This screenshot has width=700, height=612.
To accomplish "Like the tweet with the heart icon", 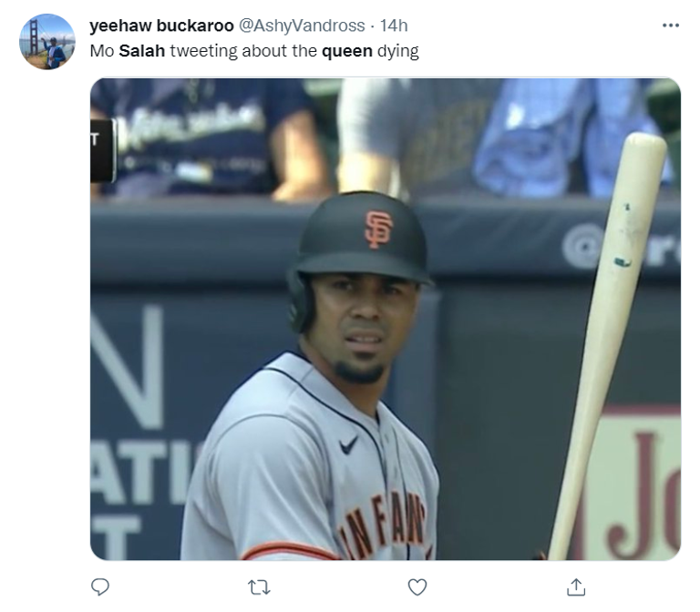I will pyautogui.click(x=417, y=587).
